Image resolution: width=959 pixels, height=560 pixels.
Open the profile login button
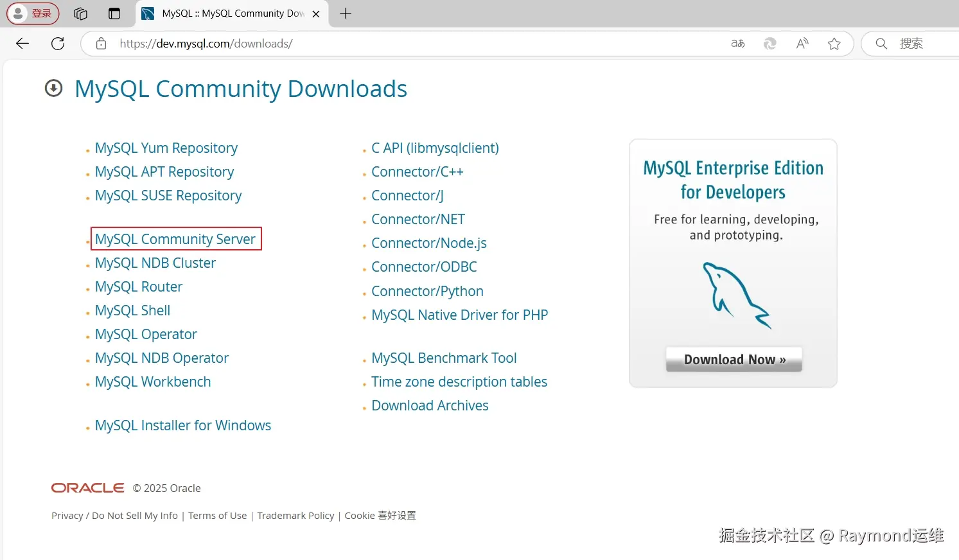[33, 13]
